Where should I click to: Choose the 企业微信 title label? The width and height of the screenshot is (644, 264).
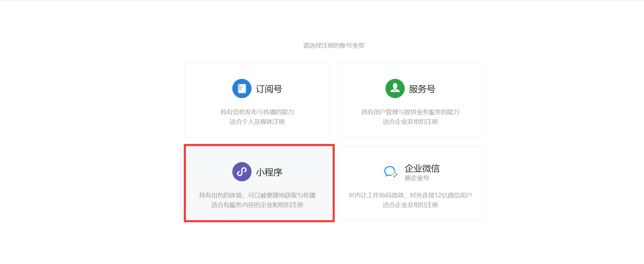click(x=422, y=168)
